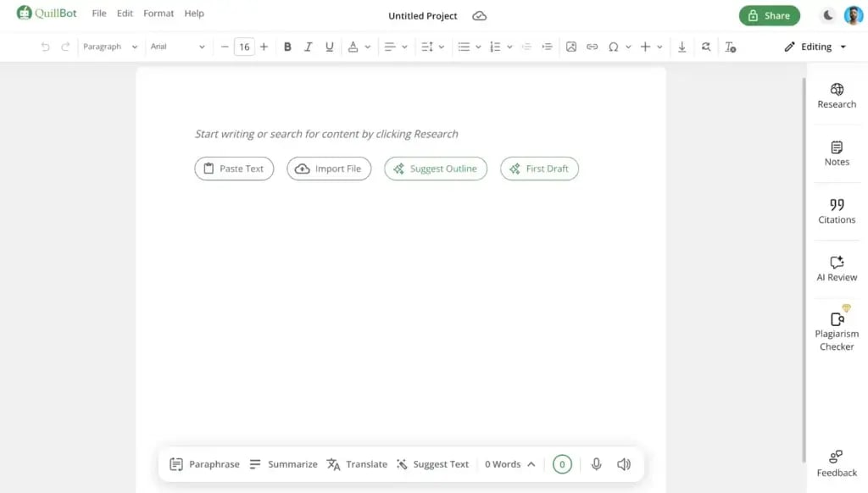Open the File menu
Viewport: 868px width, 493px height.
(x=99, y=14)
